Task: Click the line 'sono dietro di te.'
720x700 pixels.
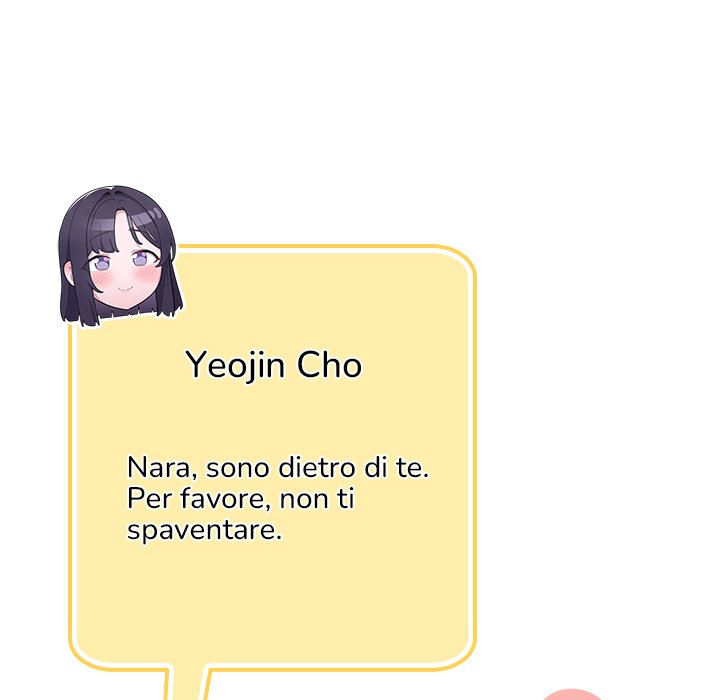Action: [x=317, y=467]
